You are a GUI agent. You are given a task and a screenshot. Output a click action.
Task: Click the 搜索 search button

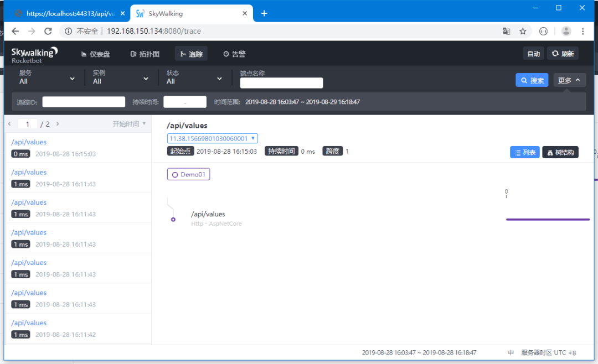[x=532, y=79]
